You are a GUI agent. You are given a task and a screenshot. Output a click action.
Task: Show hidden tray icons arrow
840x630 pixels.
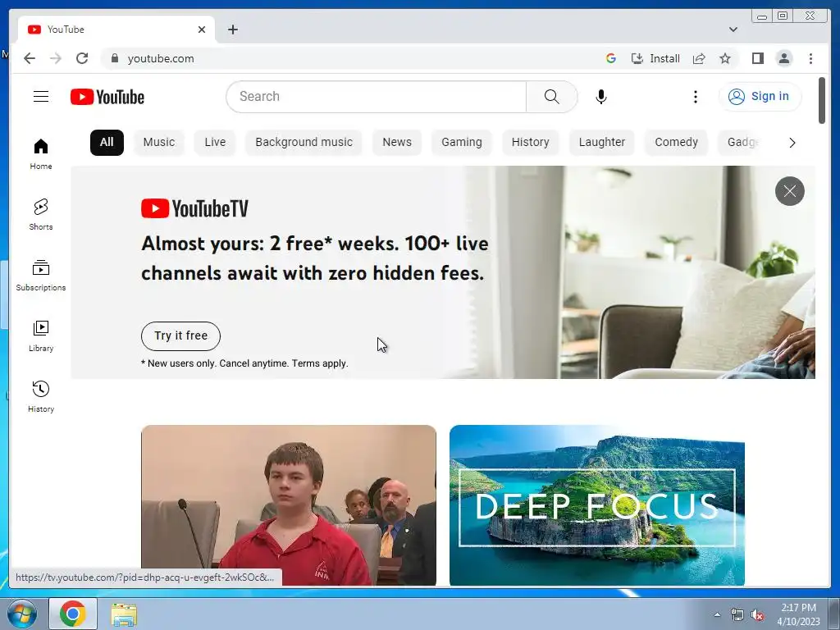click(717, 615)
